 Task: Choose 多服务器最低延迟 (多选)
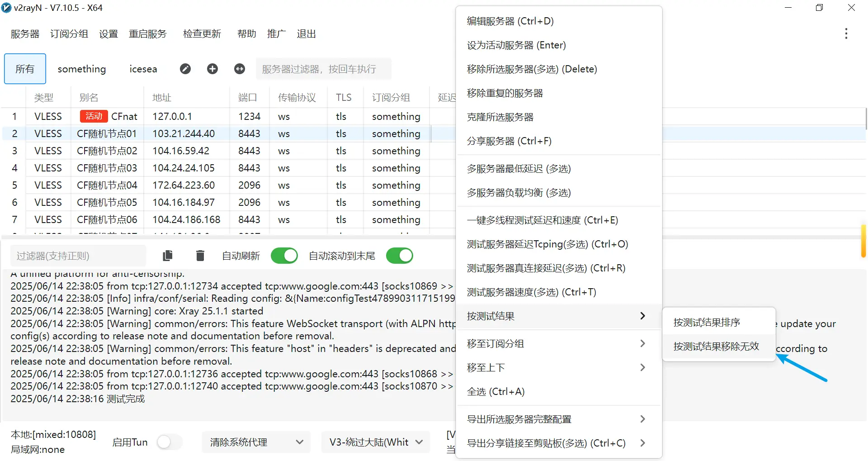click(559, 168)
